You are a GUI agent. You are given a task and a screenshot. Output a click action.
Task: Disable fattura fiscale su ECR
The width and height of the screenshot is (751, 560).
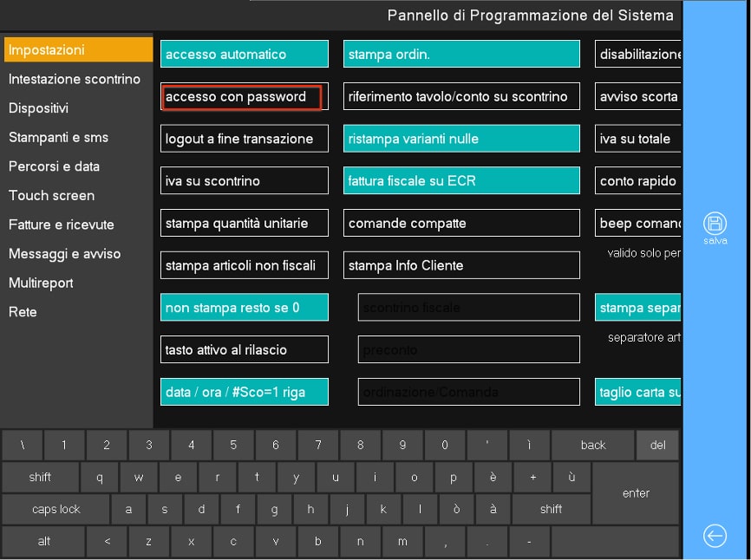pos(461,181)
